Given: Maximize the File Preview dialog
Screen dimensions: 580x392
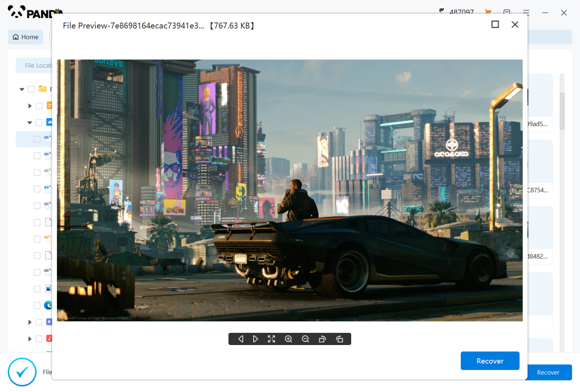Looking at the screenshot, I should tap(495, 24).
